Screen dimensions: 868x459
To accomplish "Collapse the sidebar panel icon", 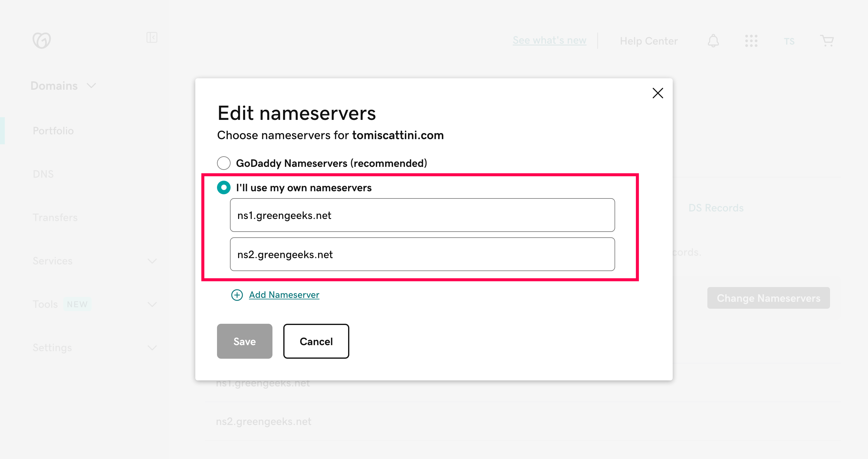I will tap(152, 37).
